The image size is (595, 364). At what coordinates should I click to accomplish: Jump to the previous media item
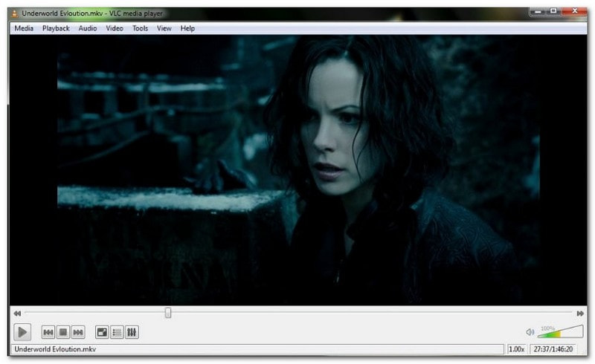tap(48, 333)
